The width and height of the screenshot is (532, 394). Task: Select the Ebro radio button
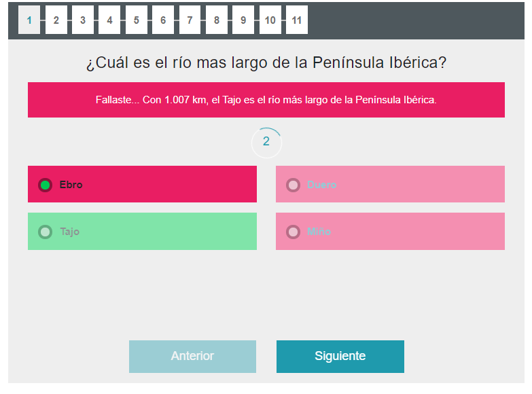coord(46,185)
